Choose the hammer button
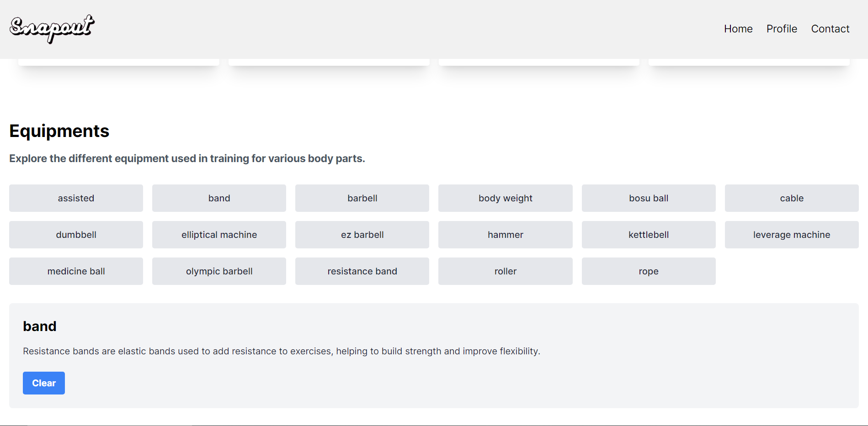 tap(505, 235)
